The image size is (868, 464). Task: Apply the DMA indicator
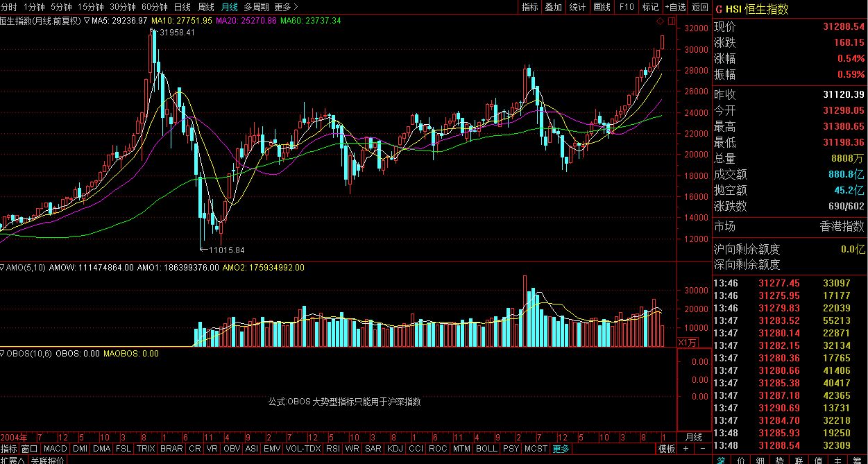coord(102,449)
